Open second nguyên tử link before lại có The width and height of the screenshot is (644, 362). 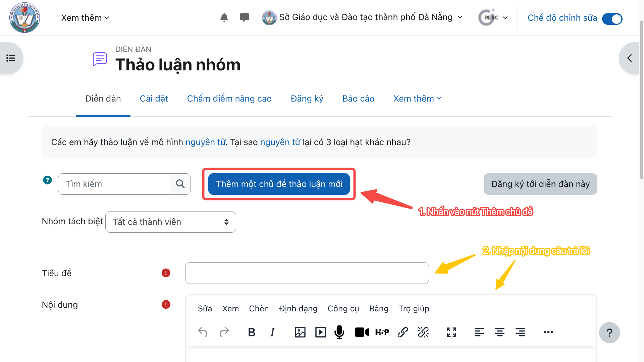[x=280, y=142]
